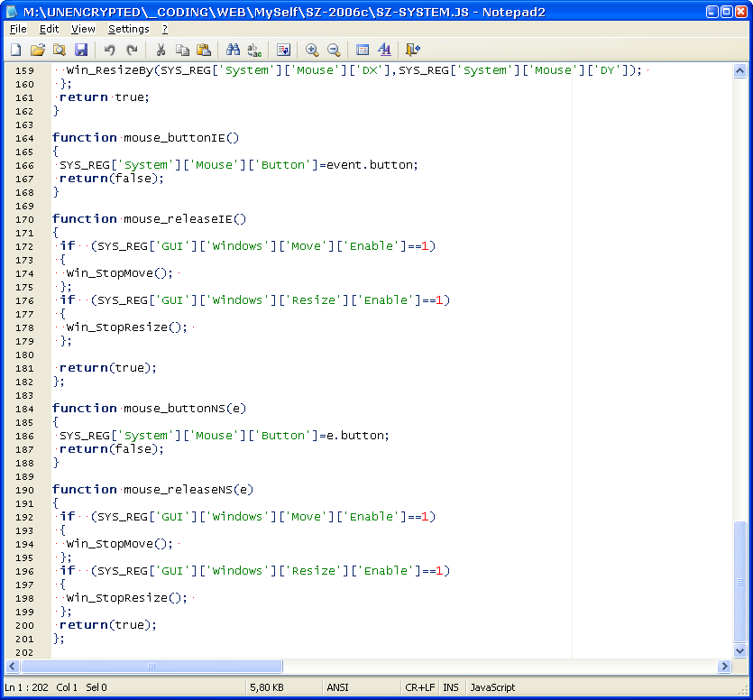Screen dimensions: 753x700
Task: Click the Paste clipboard icon
Action: click(x=204, y=50)
